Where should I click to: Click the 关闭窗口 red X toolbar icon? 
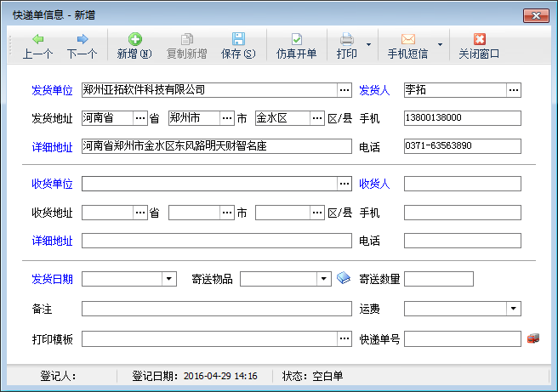tap(479, 39)
